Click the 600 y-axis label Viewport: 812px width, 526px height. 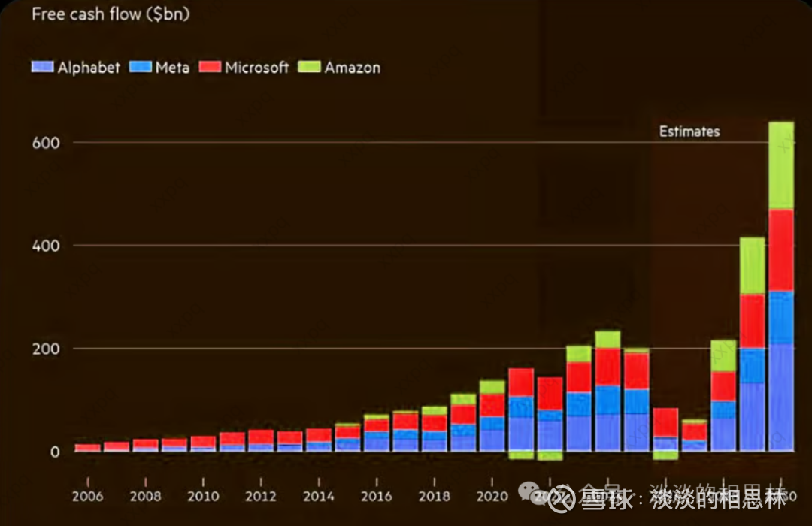46,143
